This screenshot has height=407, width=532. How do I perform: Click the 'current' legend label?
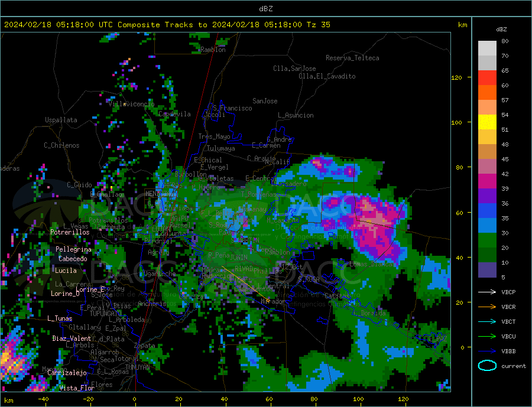click(514, 366)
